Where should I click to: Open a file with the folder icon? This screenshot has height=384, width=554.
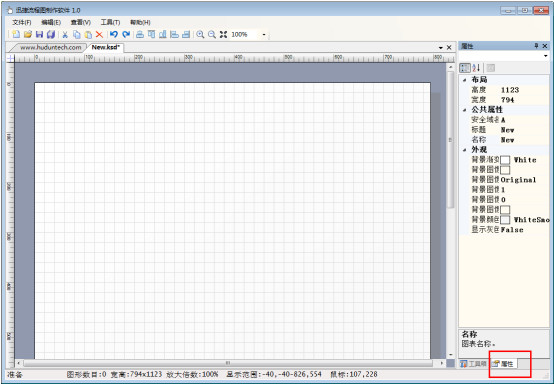[x=28, y=34]
